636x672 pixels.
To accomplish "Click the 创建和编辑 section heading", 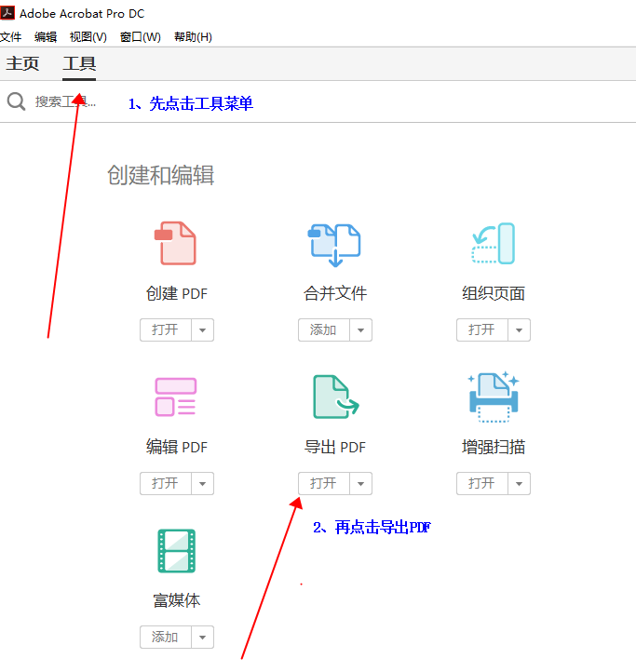I will [x=161, y=175].
